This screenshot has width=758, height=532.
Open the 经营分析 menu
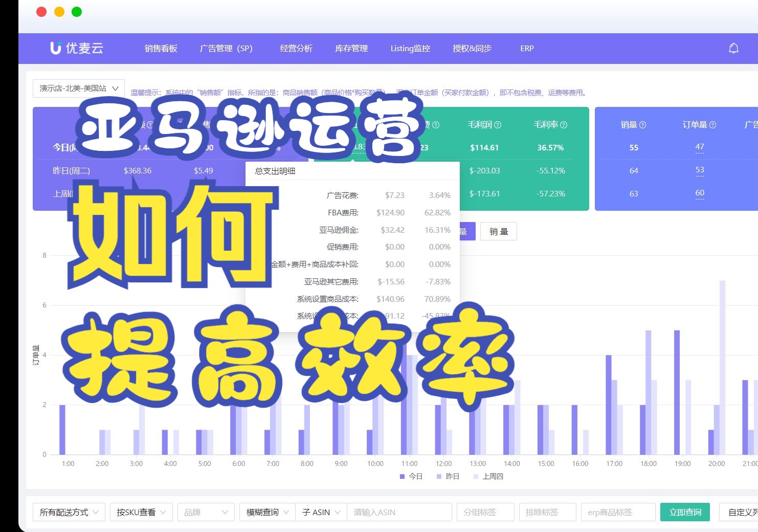(296, 49)
